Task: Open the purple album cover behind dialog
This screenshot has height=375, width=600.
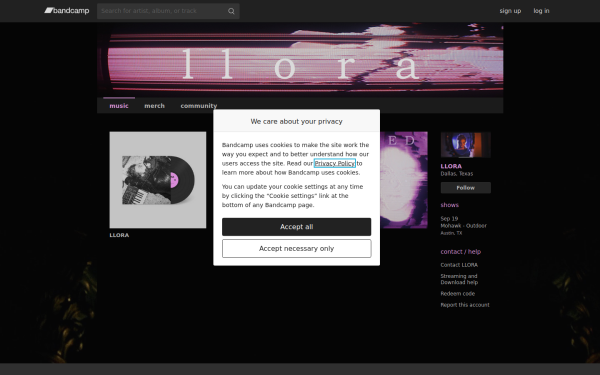Action: click(x=404, y=180)
